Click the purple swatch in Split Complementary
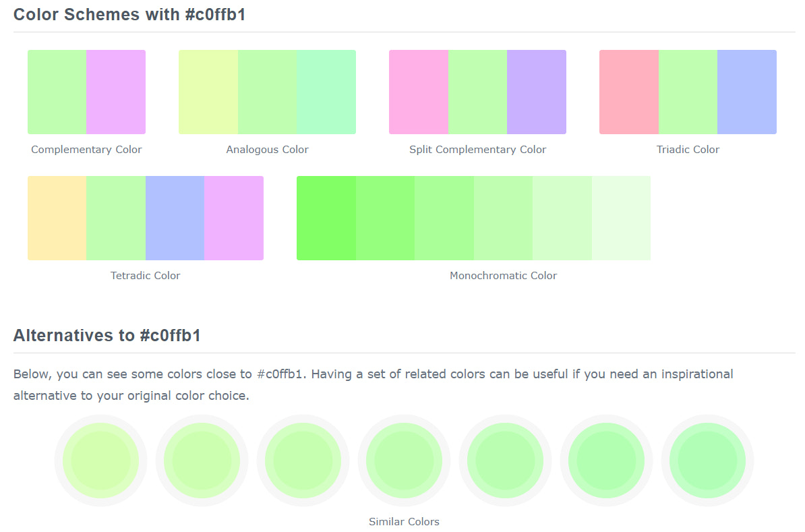Screen dimensions: 805x532 point(537,92)
